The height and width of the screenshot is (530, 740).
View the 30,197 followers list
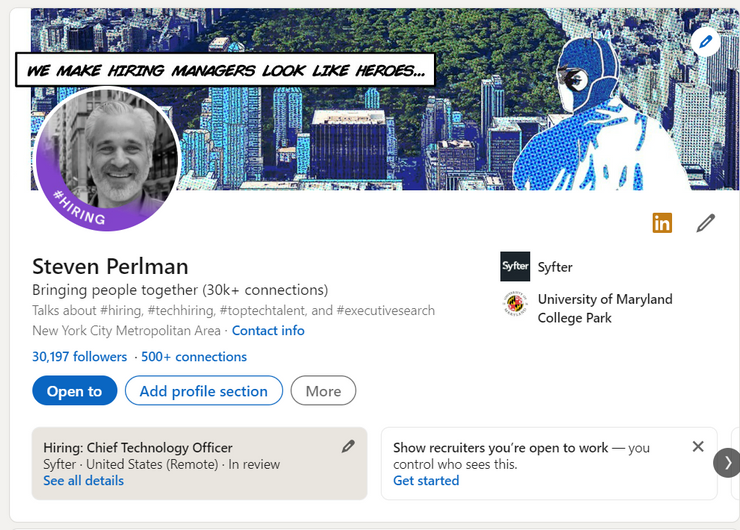80,357
